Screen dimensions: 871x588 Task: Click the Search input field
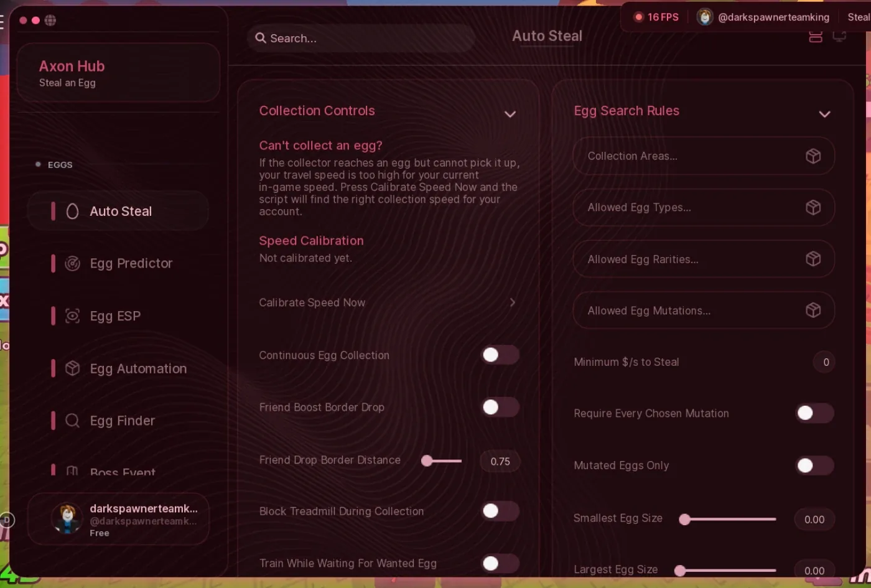(361, 39)
